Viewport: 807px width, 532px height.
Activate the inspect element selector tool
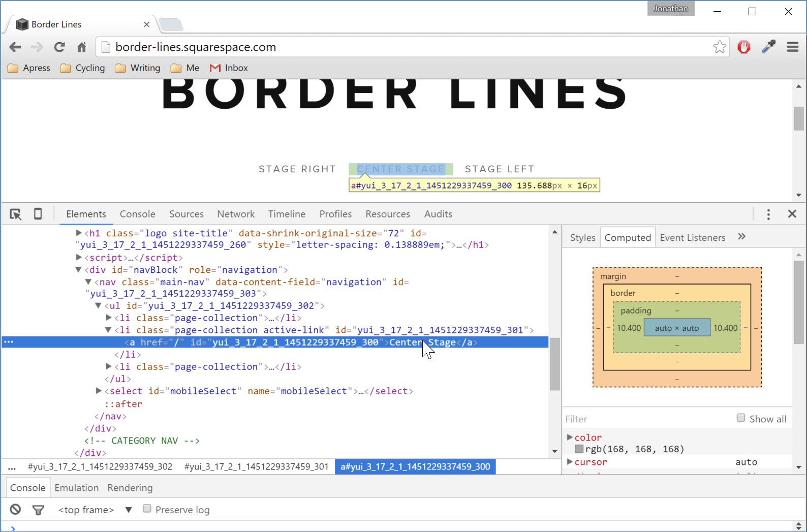(16, 214)
